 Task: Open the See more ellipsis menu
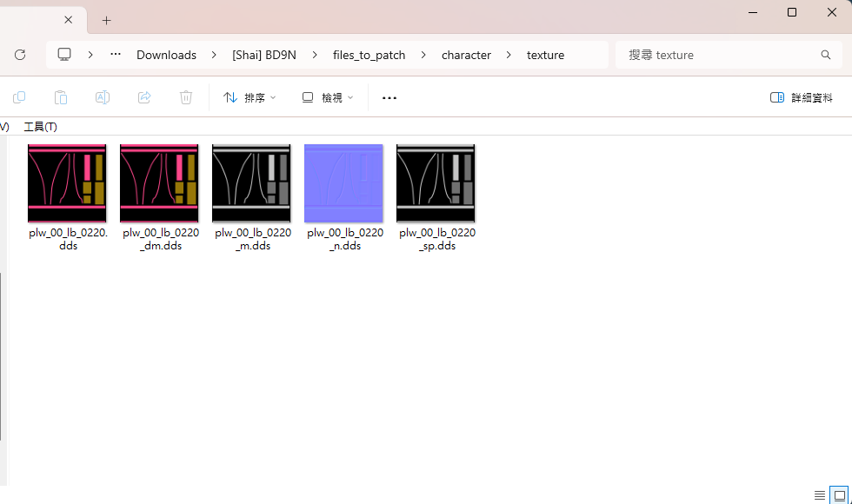tap(389, 98)
